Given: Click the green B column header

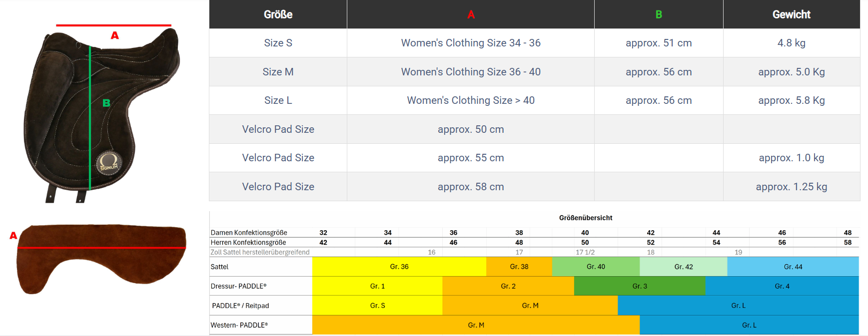Looking at the screenshot, I should [x=658, y=14].
